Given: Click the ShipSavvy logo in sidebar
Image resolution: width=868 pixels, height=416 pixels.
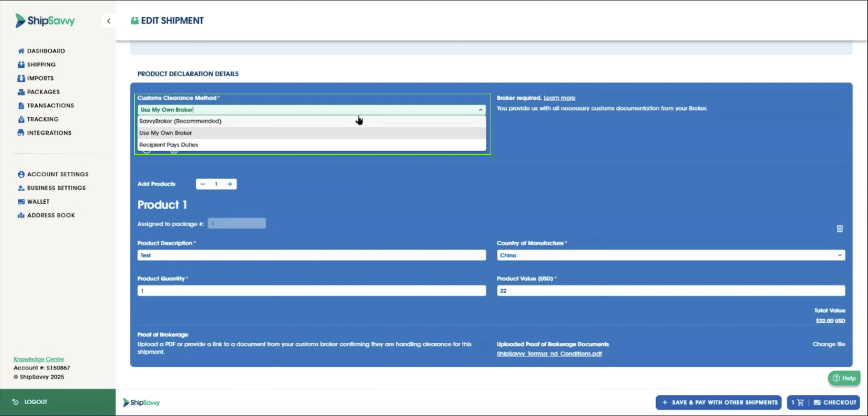Looking at the screenshot, I should point(45,21).
